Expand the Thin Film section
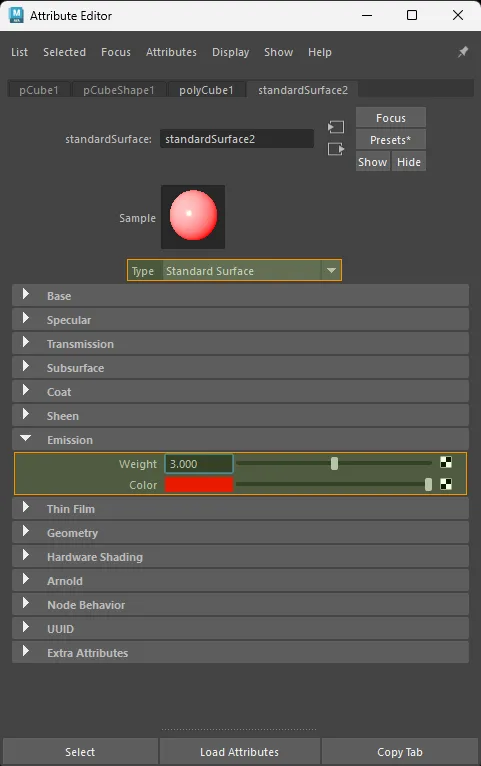Screen dimensions: 481x766 pos(240,509)
